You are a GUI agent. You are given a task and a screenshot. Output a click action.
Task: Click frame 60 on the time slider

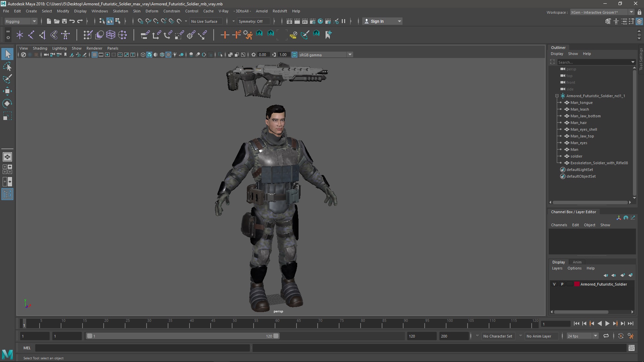(x=277, y=323)
